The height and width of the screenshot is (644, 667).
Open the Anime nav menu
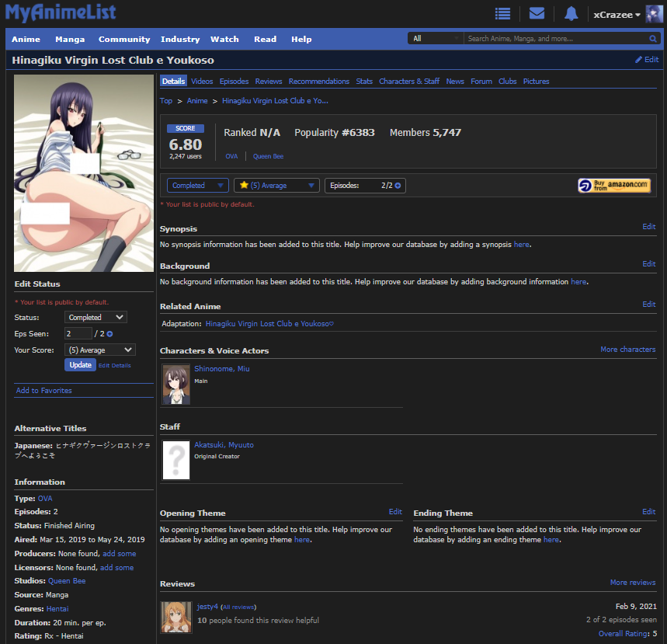[x=26, y=39]
